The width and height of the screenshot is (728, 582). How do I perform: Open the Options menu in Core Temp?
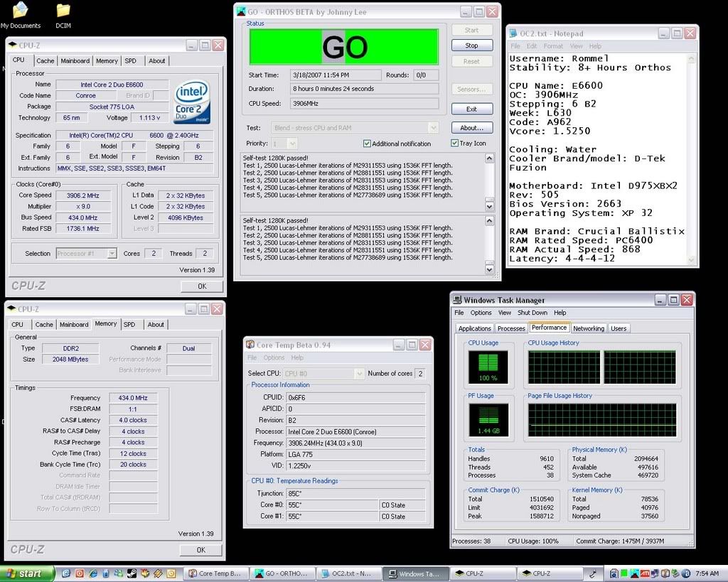tap(274, 357)
